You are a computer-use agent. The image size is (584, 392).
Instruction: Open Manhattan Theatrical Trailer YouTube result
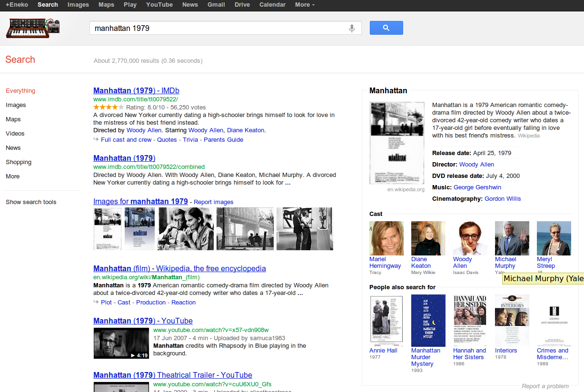pos(173,375)
